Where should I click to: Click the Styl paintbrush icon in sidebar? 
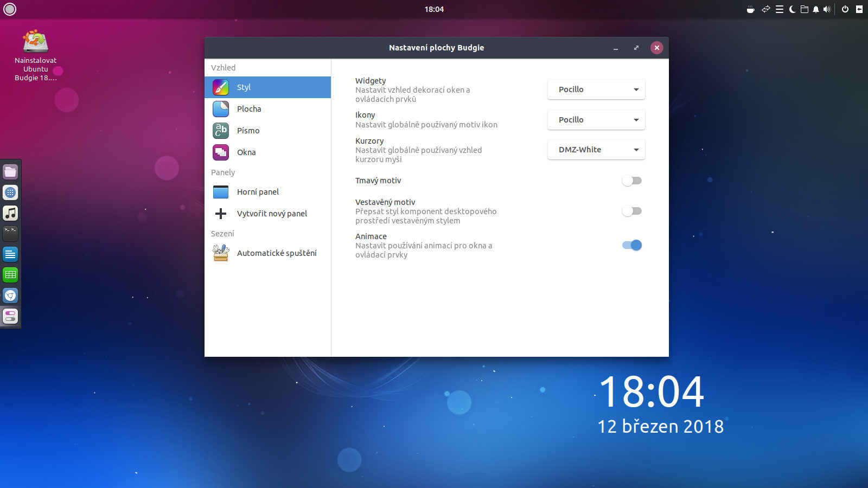[221, 87]
